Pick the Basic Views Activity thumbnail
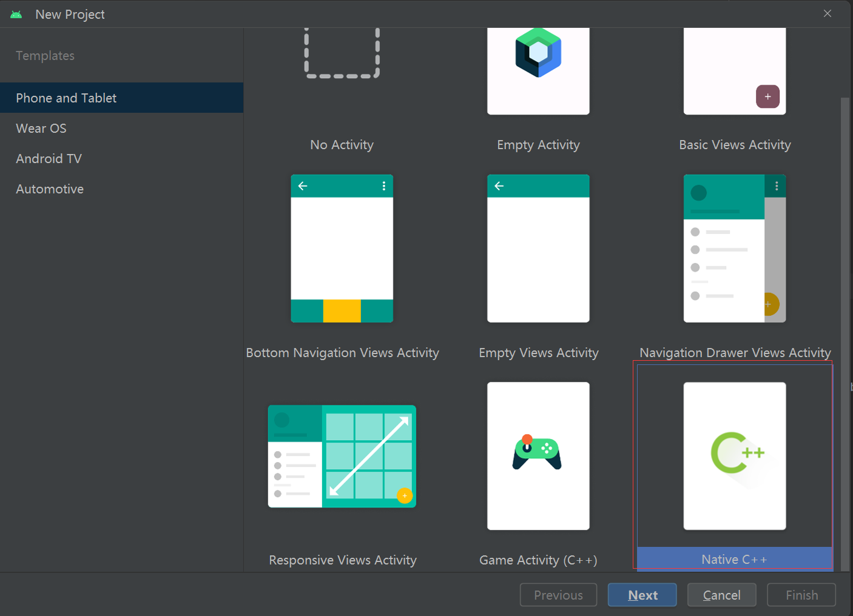The width and height of the screenshot is (853, 616). (x=735, y=71)
